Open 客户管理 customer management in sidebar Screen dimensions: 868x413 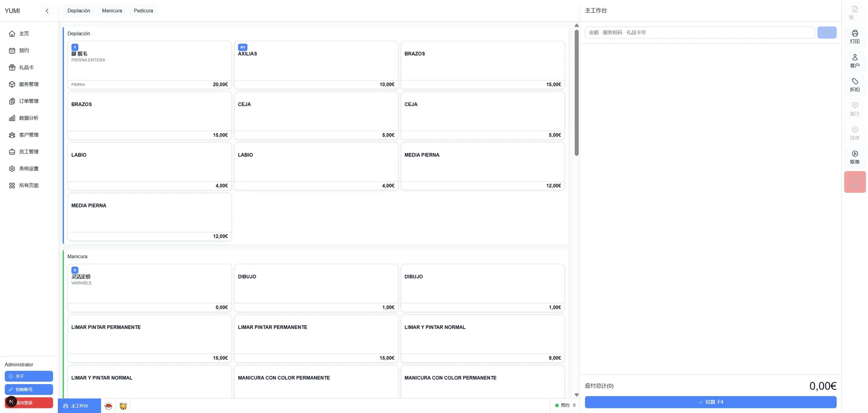29,135
